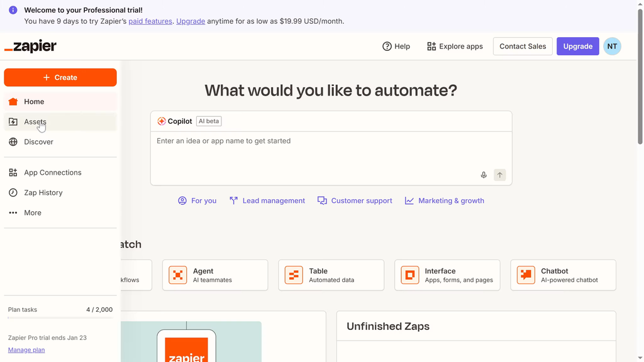Open Help from the top bar

(396, 47)
